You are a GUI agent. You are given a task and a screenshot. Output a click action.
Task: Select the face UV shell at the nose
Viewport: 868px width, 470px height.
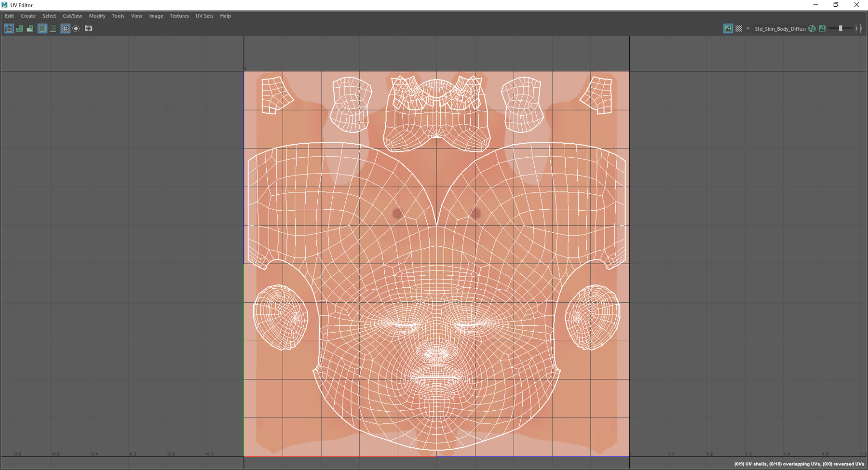click(436, 354)
